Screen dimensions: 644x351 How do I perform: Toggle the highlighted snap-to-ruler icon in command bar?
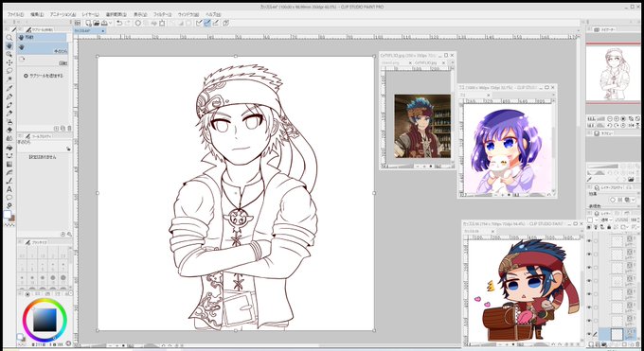pos(207,24)
